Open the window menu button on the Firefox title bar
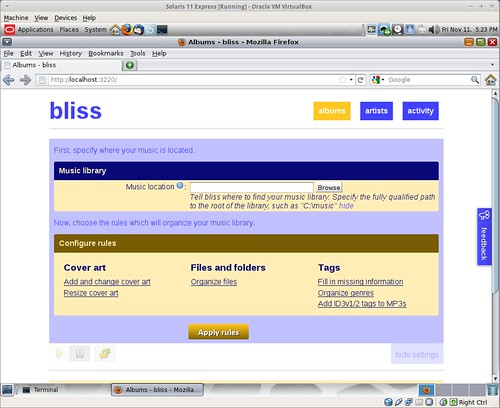Image resolution: width=500 pixels, height=408 pixels. click(7, 42)
